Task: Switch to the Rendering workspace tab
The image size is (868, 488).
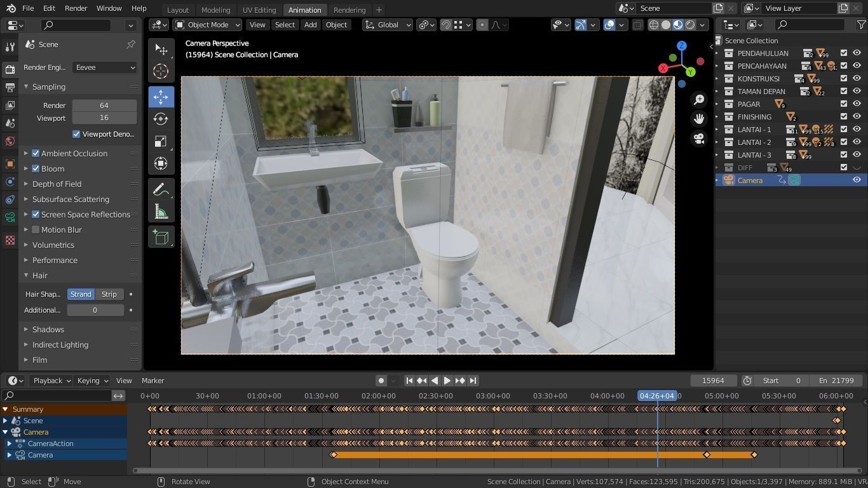Action: point(349,10)
